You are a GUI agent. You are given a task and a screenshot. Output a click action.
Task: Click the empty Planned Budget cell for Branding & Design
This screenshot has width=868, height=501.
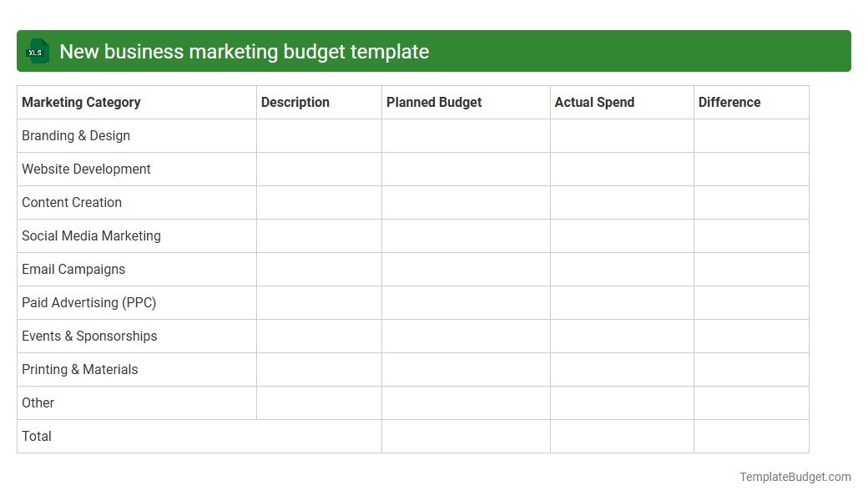pos(466,135)
